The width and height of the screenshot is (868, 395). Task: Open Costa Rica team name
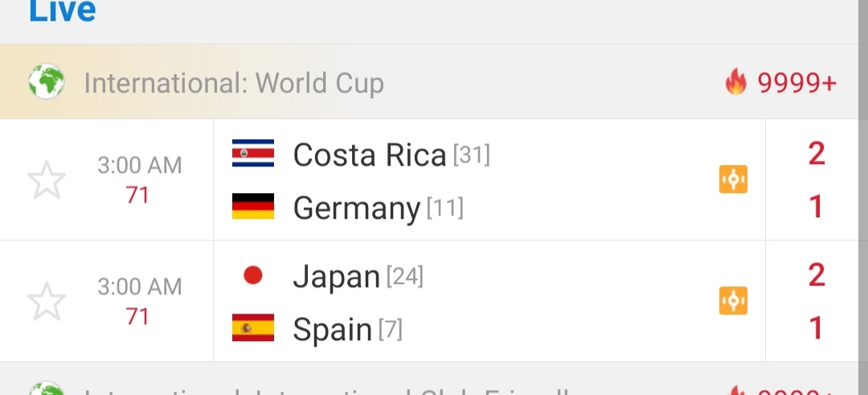(369, 154)
